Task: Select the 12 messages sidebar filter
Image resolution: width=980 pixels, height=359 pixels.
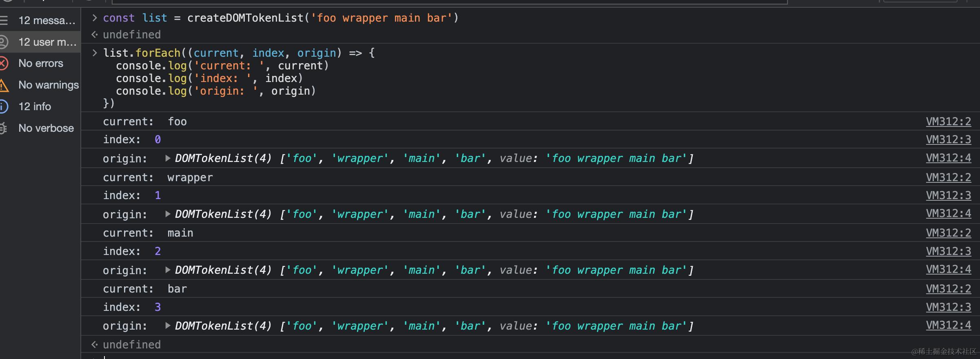Action: click(40, 20)
